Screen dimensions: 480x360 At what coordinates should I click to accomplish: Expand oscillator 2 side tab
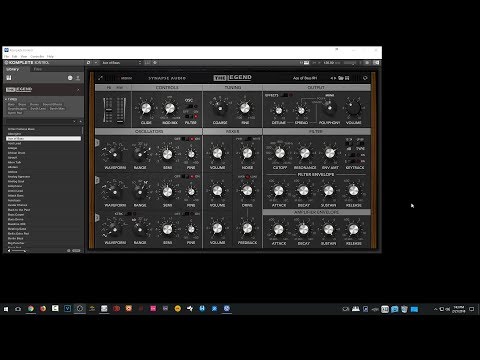(97, 180)
